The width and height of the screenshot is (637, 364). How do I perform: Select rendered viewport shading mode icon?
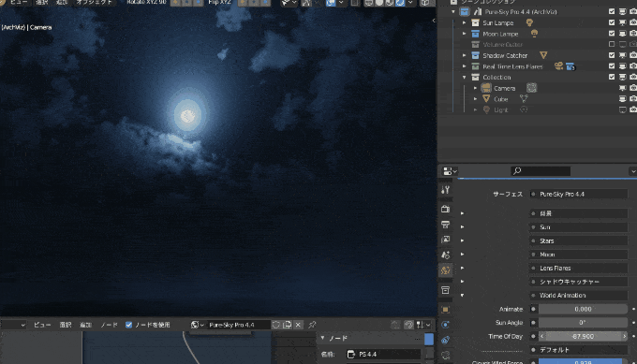pyautogui.click(x=400, y=3)
